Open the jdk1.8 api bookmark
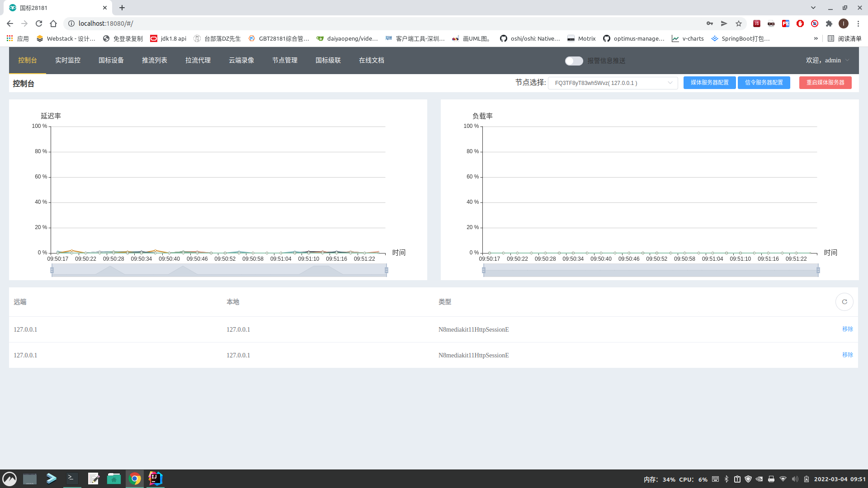 pos(168,39)
